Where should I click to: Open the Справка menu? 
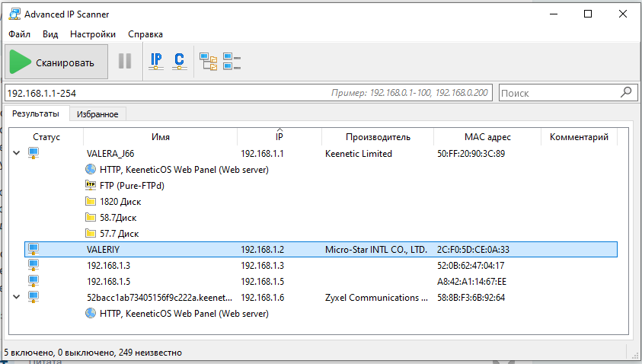(145, 34)
